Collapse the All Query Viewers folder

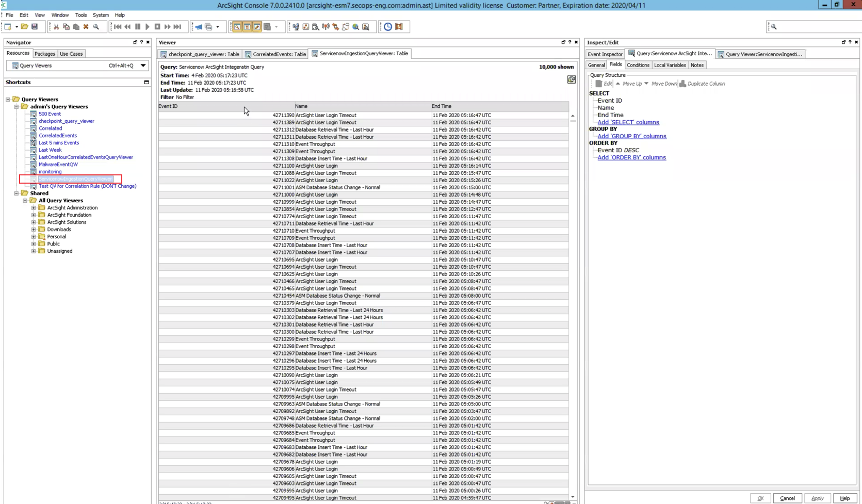click(25, 201)
